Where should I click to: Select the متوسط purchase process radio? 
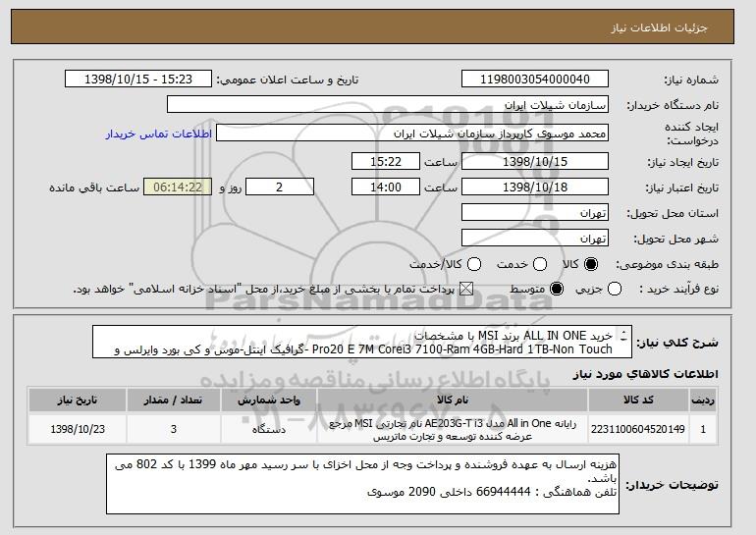point(557,290)
